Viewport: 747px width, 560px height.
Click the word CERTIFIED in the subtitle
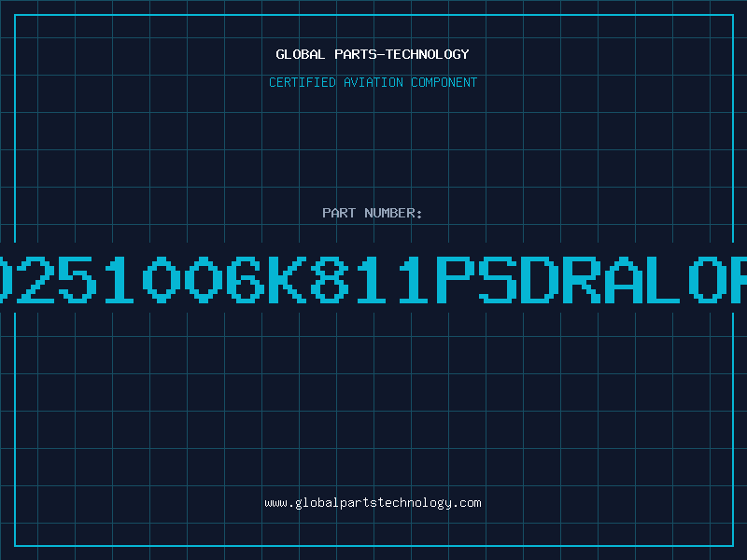(x=303, y=82)
